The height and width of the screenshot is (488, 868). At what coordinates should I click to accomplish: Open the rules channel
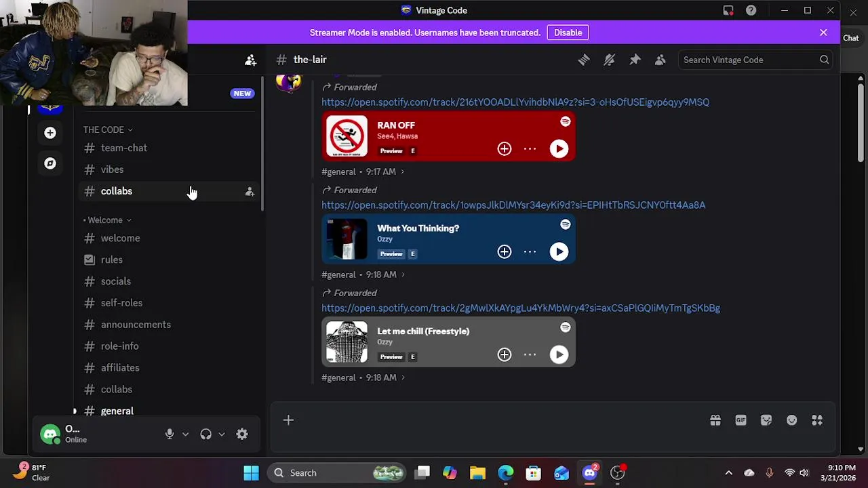(168, 260)
